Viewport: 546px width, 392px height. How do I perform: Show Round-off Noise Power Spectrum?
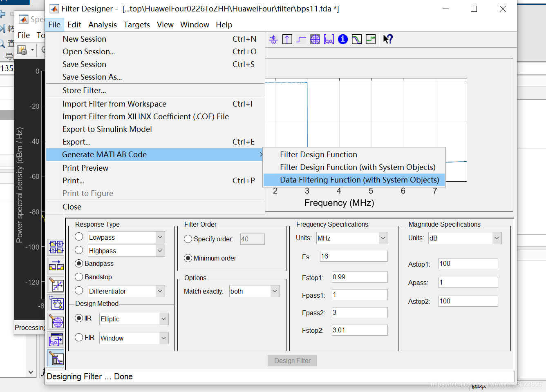tap(371, 39)
